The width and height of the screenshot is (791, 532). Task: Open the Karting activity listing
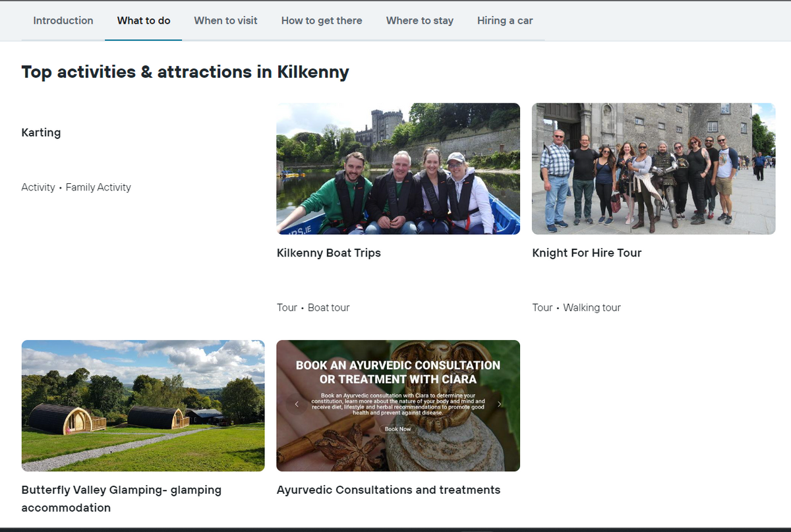point(41,133)
